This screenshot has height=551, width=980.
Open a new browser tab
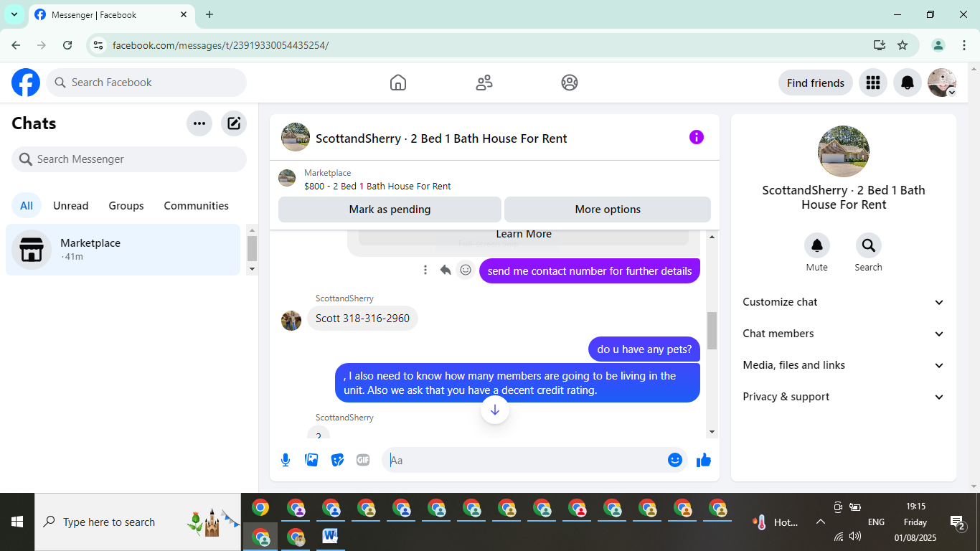pyautogui.click(x=209, y=14)
